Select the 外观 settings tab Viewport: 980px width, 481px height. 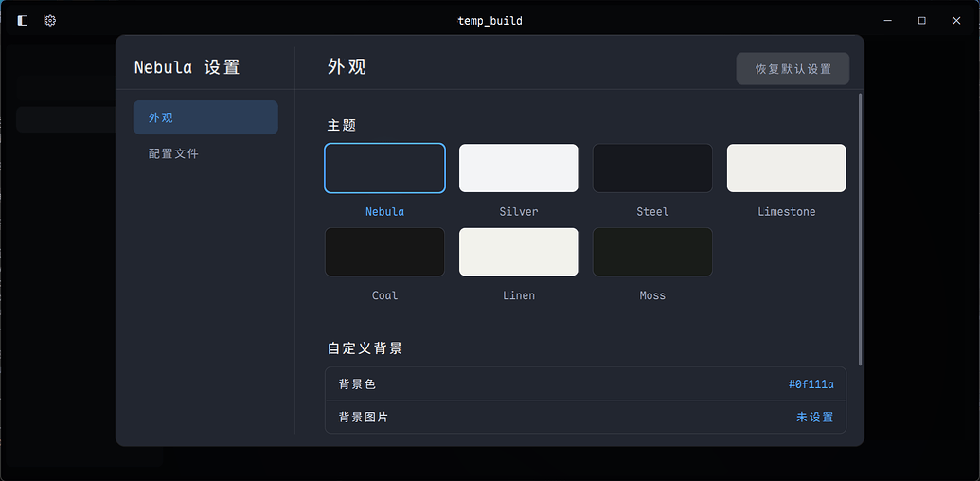205,117
